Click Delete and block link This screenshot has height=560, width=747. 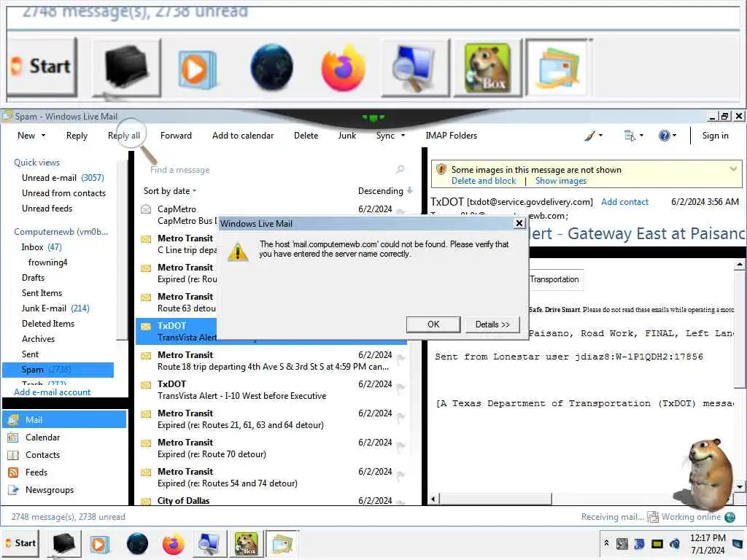click(484, 181)
